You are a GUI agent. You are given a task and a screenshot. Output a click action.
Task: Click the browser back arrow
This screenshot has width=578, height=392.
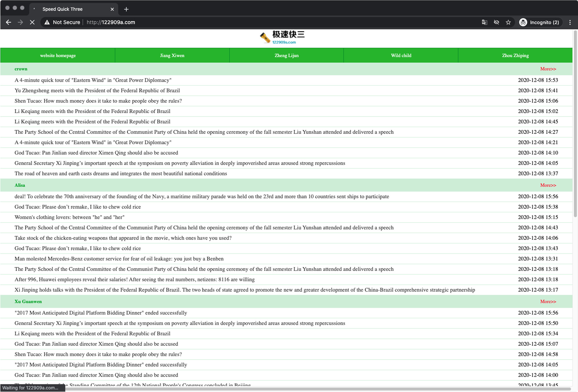coord(8,22)
